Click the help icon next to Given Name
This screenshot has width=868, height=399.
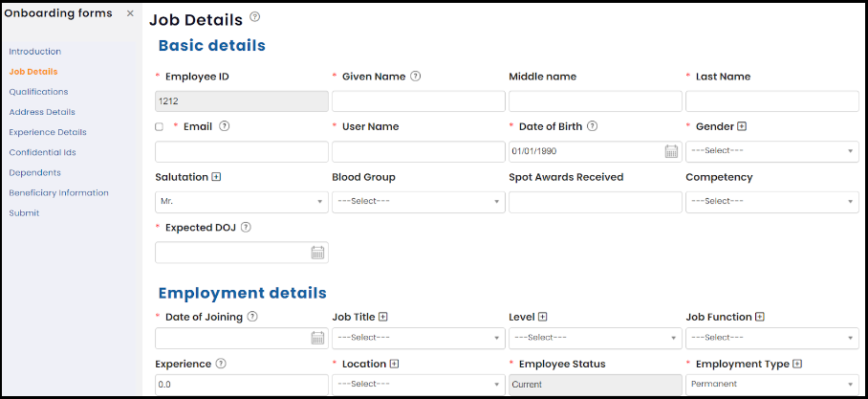pyautogui.click(x=416, y=77)
